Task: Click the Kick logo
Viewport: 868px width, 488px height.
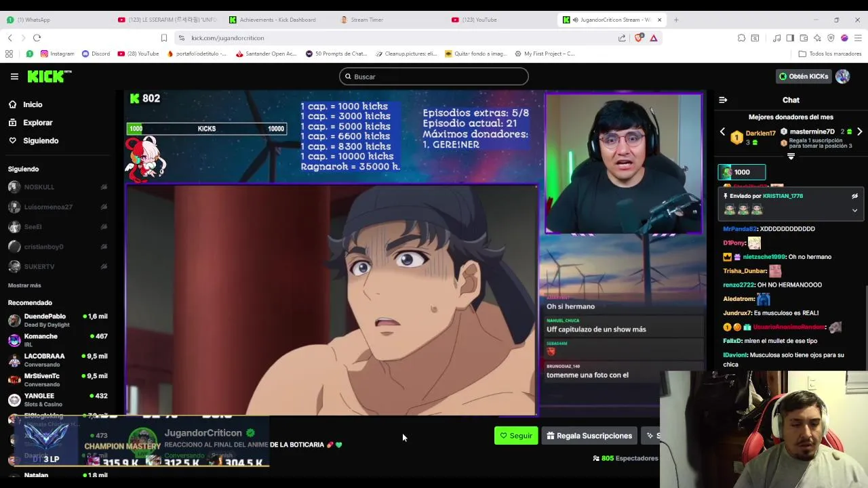Action: 49,77
